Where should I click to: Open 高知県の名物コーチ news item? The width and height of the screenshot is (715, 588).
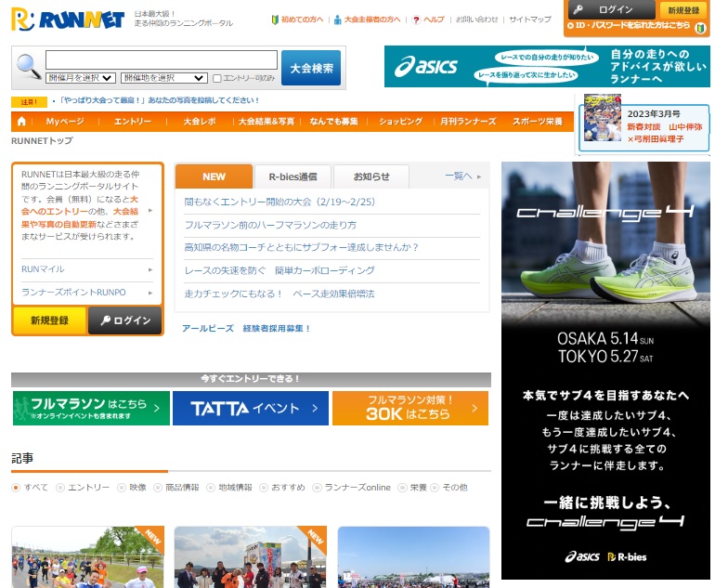click(302, 247)
